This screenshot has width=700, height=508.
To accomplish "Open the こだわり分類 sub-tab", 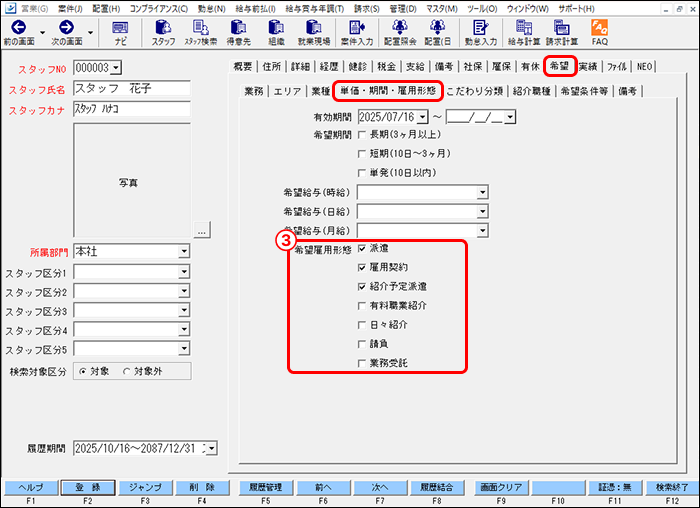I will coord(474,91).
